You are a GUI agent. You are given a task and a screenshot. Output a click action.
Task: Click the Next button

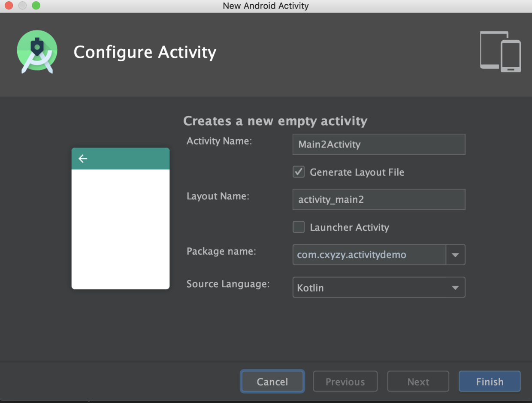[418, 382]
